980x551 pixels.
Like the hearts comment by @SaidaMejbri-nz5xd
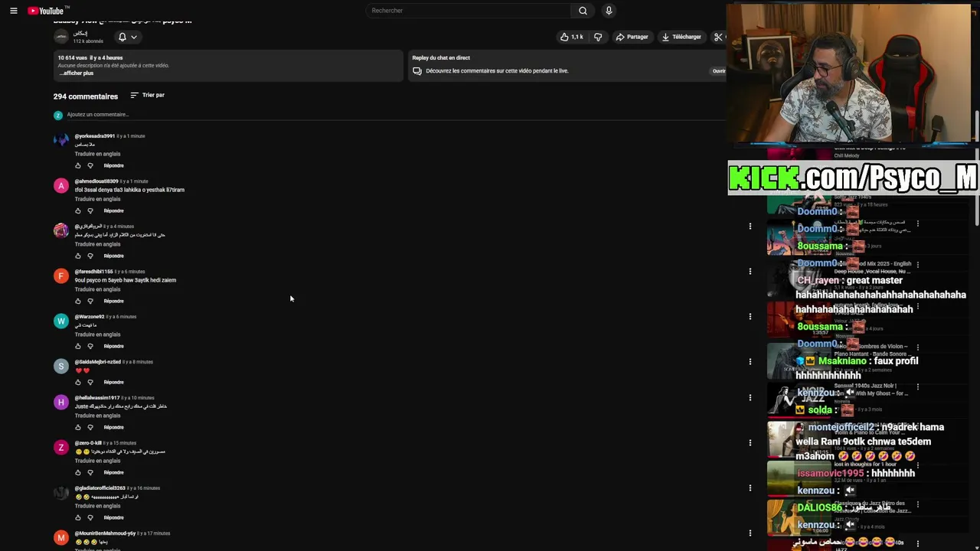pos(78,382)
